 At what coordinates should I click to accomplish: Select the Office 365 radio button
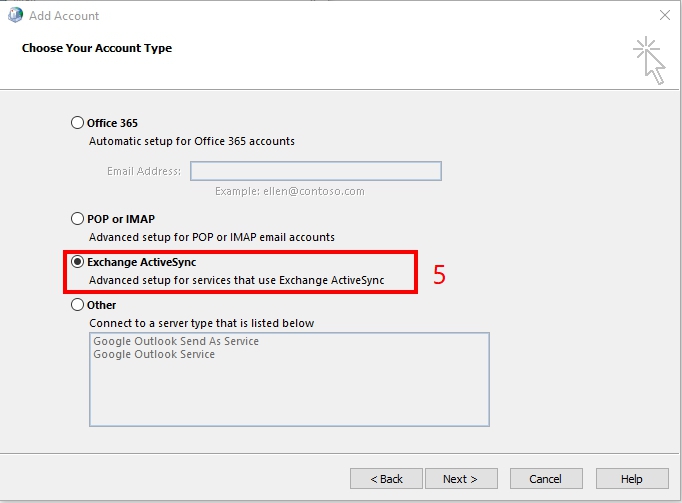[x=77, y=123]
